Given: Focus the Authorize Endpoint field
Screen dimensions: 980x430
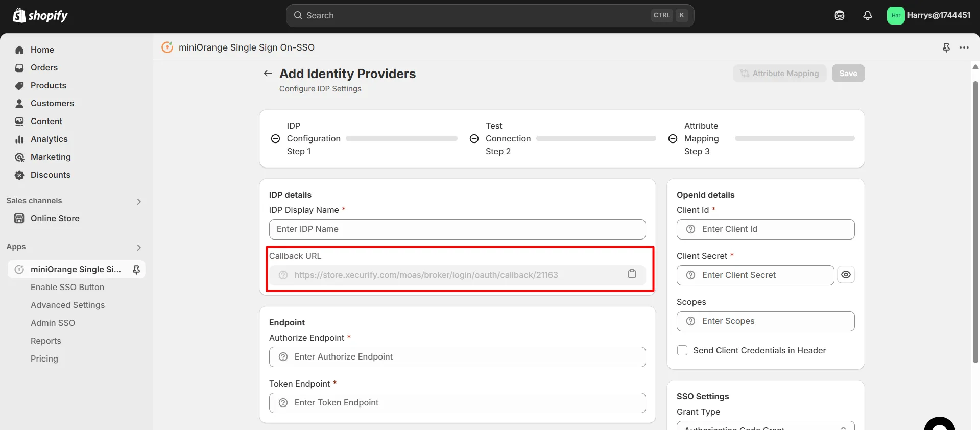Looking at the screenshot, I should tap(457, 357).
